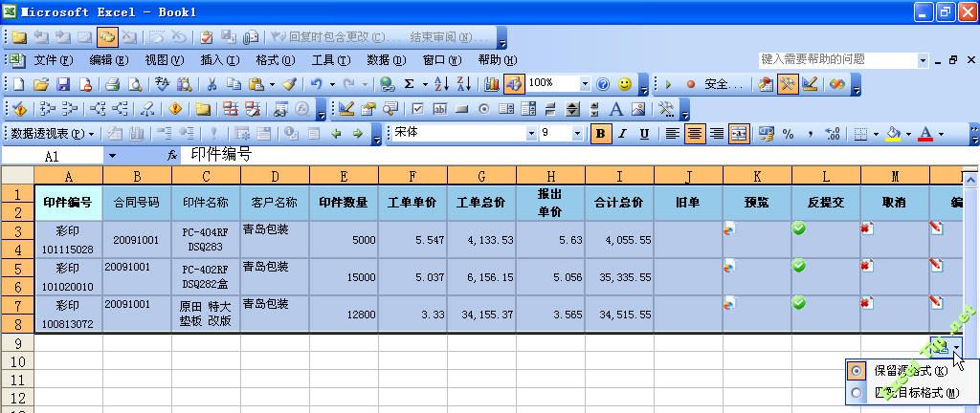Click the Percent Style icon
The width and height of the screenshot is (980, 413).
(x=788, y=134)
